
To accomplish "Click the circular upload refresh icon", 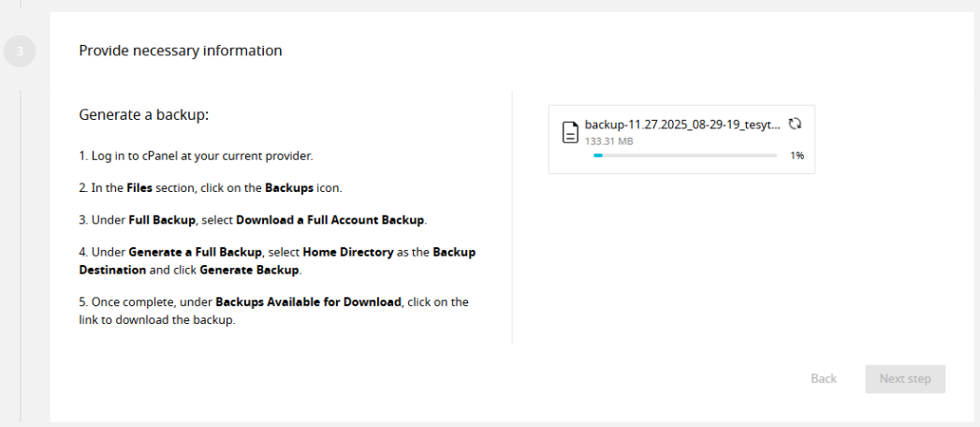I will coord(795,124).
